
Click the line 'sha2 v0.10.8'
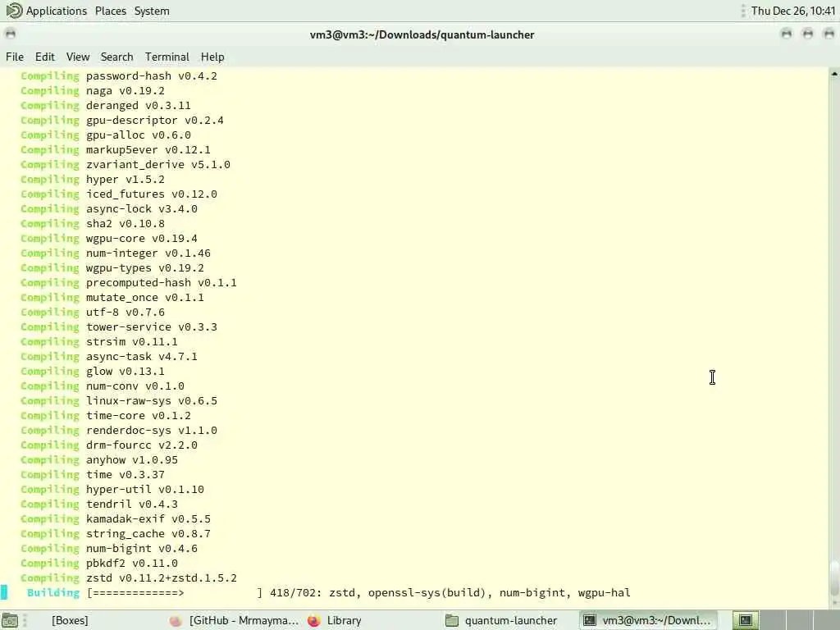click(126, 223)
